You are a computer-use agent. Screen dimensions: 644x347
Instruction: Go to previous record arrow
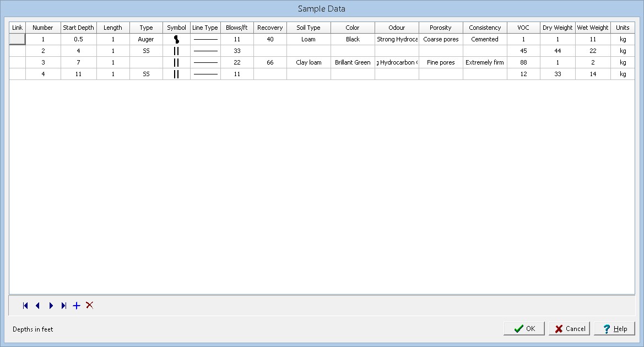pos(38,306)
